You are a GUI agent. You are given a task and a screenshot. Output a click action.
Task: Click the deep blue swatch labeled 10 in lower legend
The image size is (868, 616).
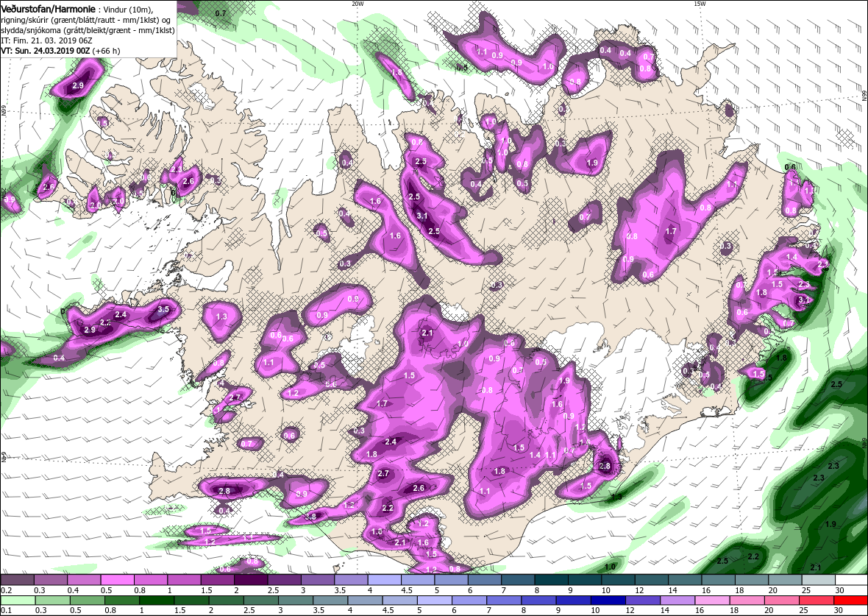608,601
